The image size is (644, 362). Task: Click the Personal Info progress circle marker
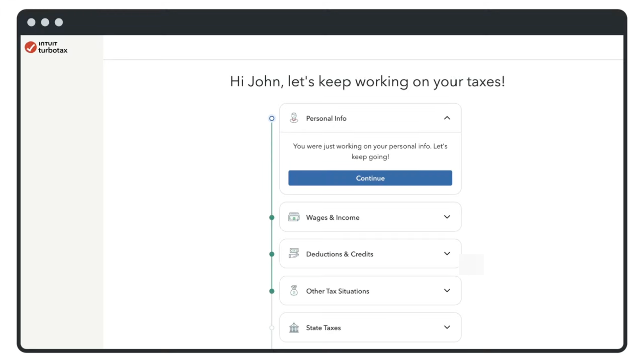click(272, 118)
